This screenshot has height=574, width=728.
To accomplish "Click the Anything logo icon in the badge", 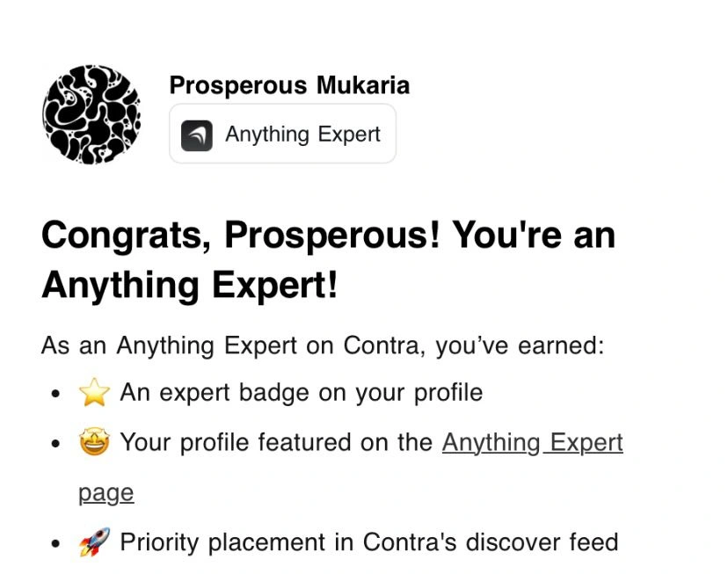I will point(197,135).
